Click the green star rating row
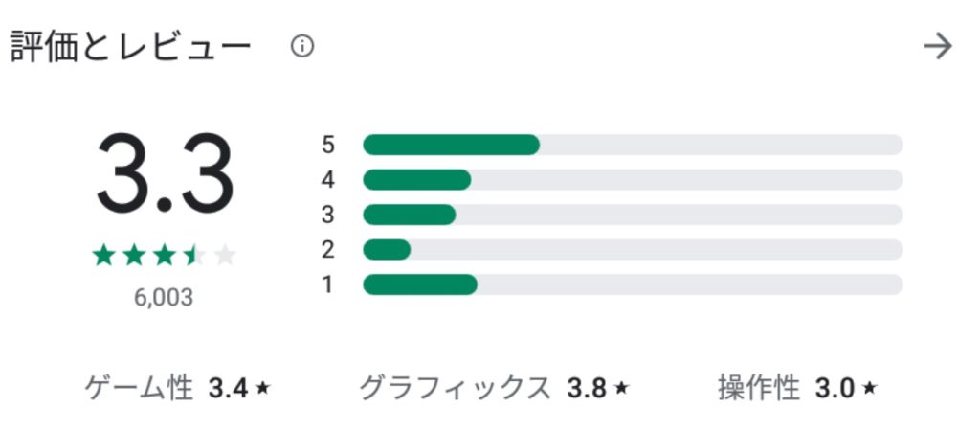The height and width of the screenshot is (431, 980). [x=164, y=255]
